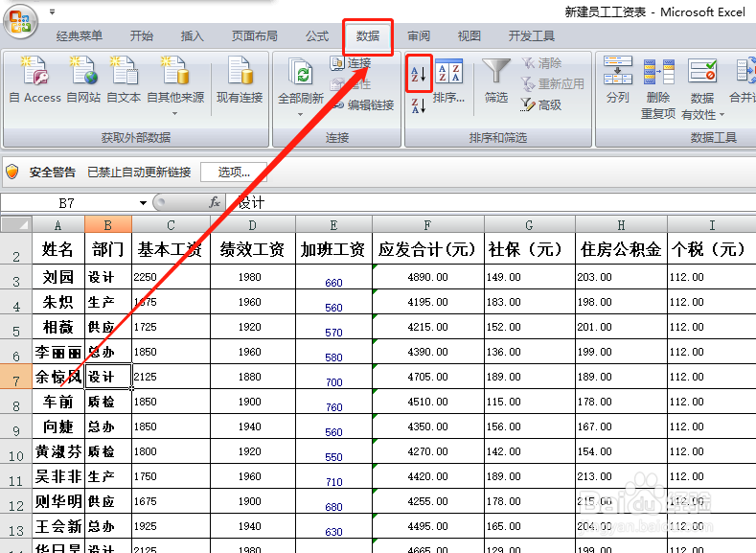The width and height of the screenshot is (756, 553).
Task: Click the select-all corner of the sheet
Action: coord(16,224)
